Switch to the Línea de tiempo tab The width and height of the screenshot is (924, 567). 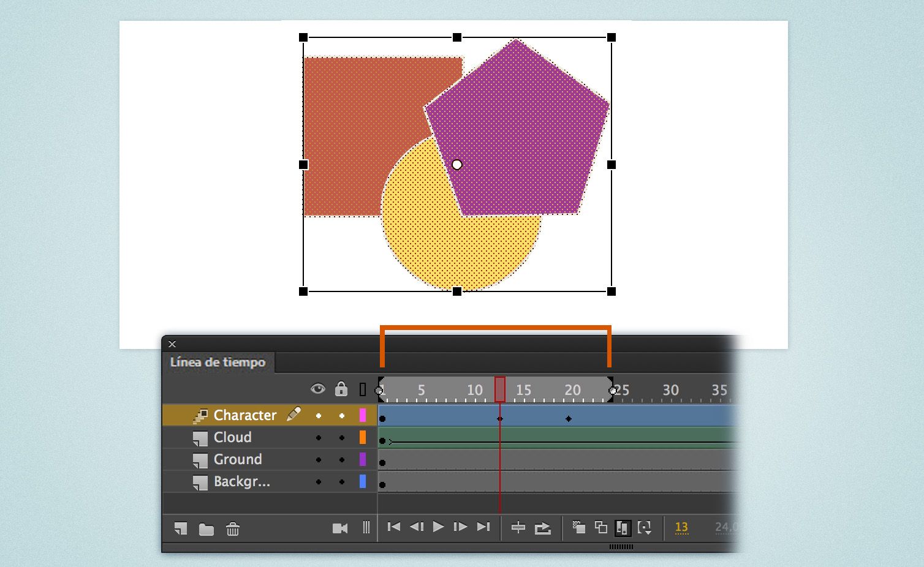point(218,362)
